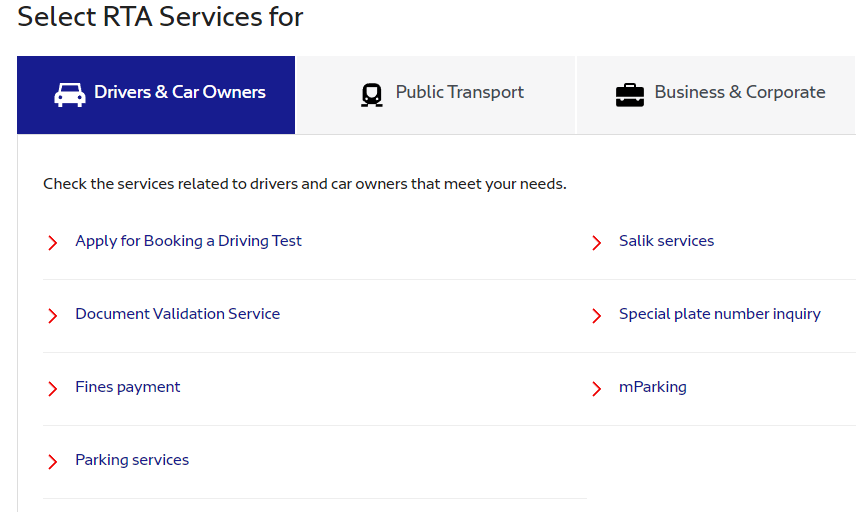Click the red arrow next to Fines payment

pos(52,389)
